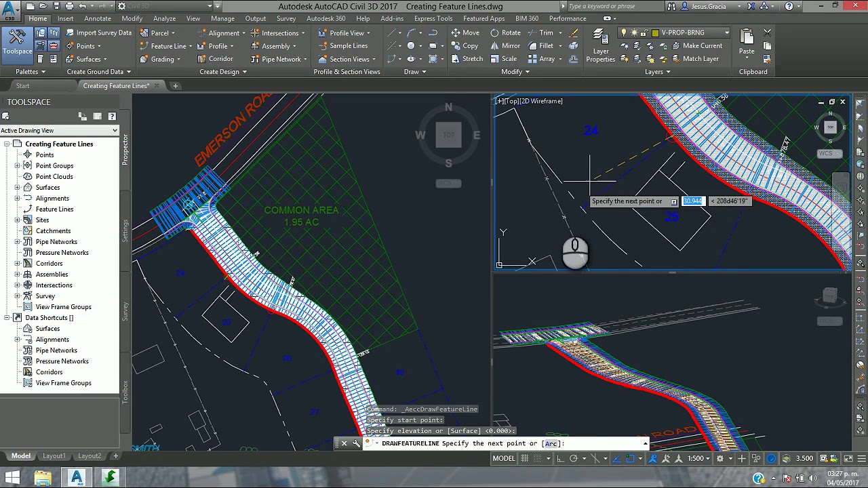Click the Array tool
The width and height of the screenshot is (868, 488).
point(542,59)
